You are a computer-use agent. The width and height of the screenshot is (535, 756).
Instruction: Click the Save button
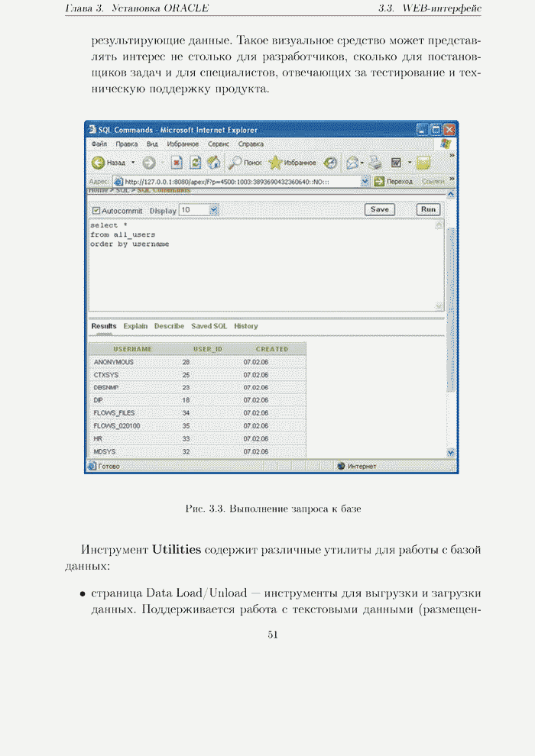[379, 209]
